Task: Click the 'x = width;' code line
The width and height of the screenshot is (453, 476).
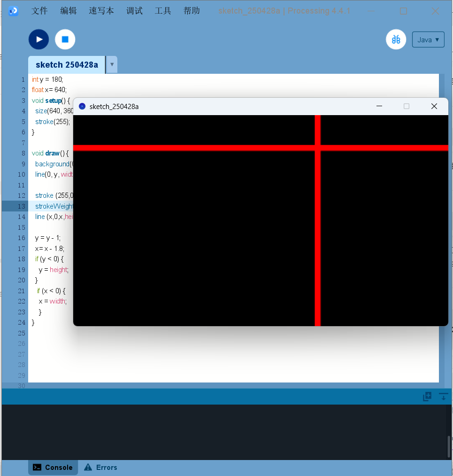Action: 53,302
